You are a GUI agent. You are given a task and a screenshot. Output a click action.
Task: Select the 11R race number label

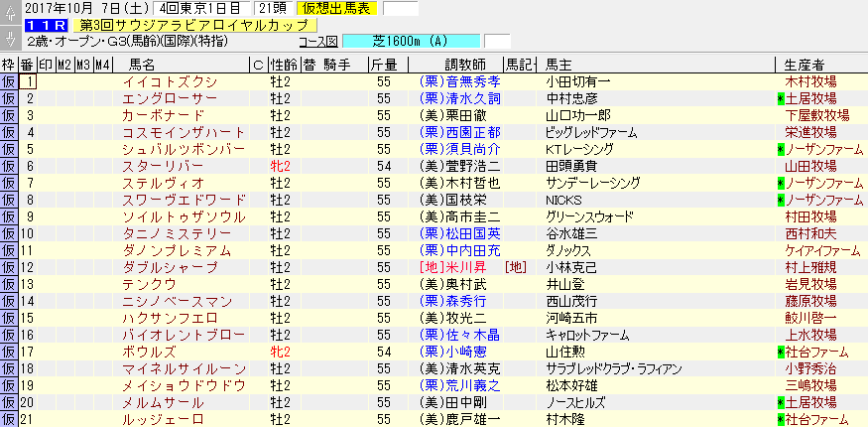(x=46, y=25)
